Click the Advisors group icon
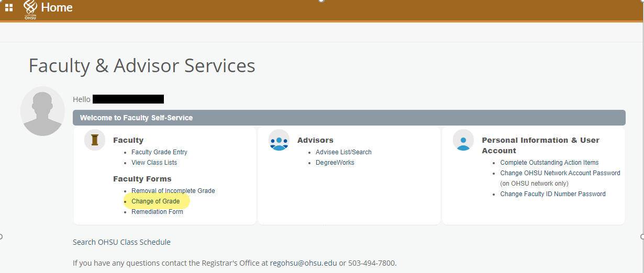This screenshot has width=644, height=273. click(279, 140)
